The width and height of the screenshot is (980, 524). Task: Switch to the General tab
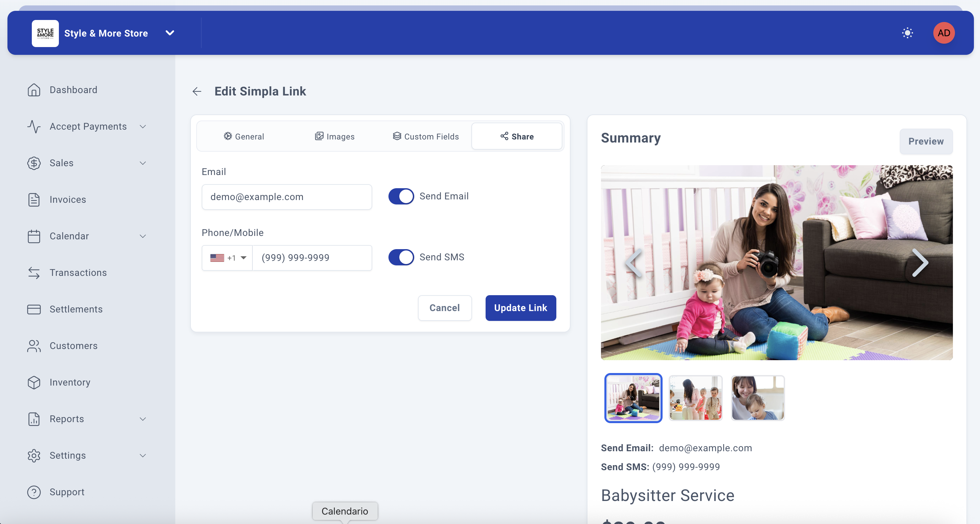244,137
